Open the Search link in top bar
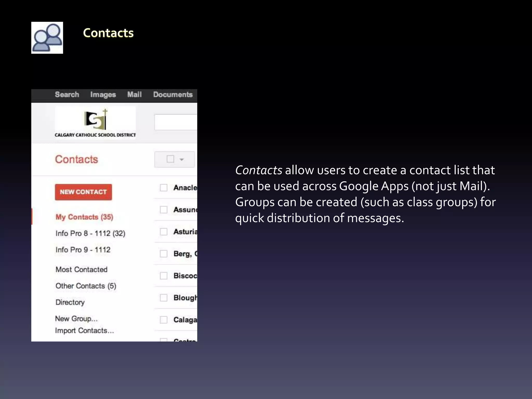The width and height of the screenshot is (532, 399). coord(67,95)
